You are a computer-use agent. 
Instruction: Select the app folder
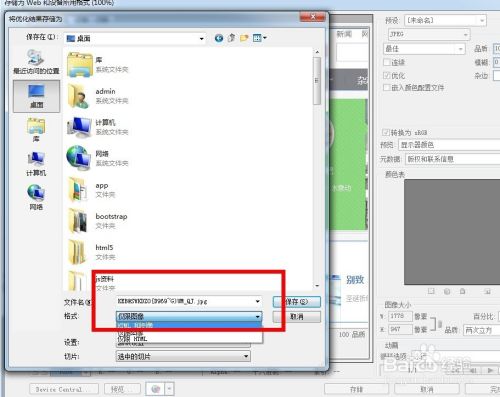[x=92, y=190]
